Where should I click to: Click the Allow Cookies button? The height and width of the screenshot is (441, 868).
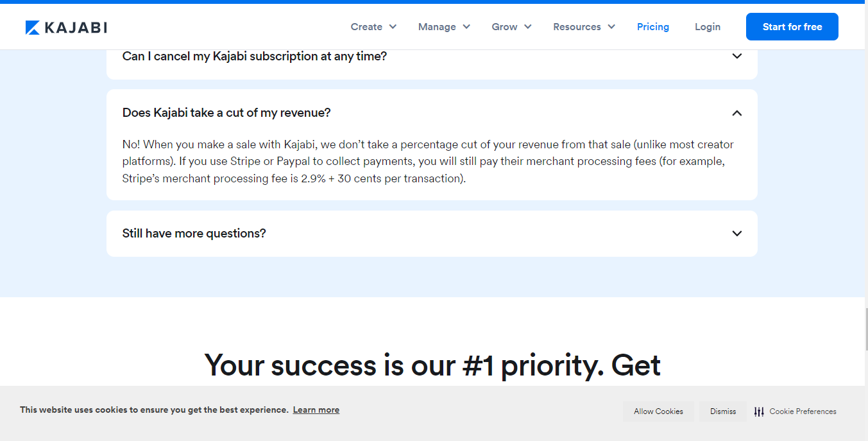pos(658,411)
